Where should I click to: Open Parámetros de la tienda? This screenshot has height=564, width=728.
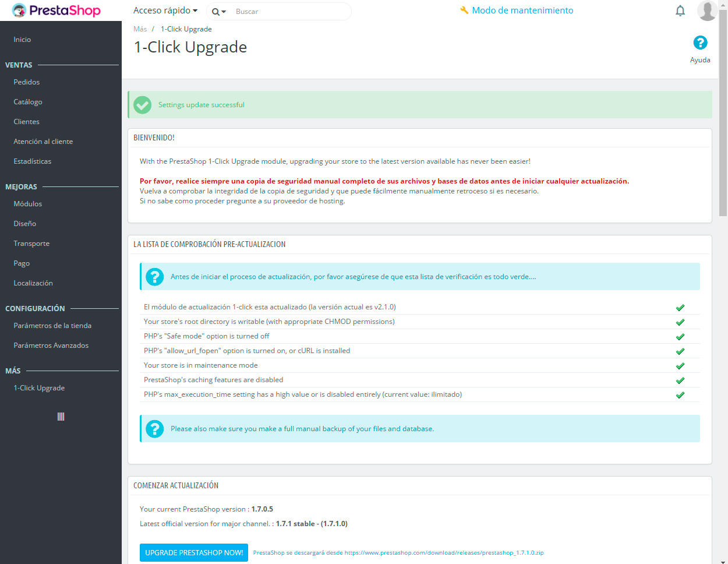(x=52, y=326)
